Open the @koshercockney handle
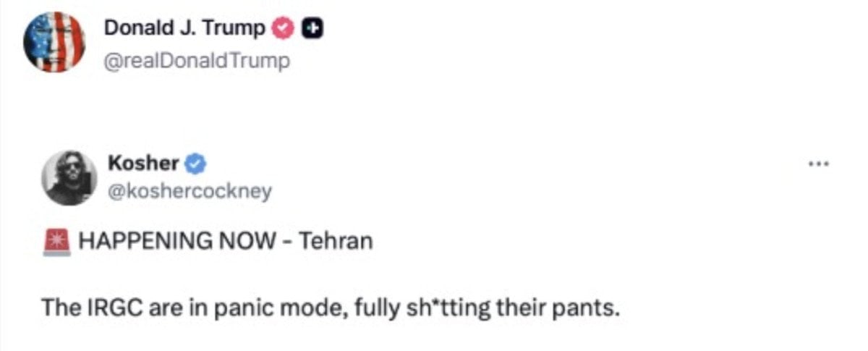The width and height of the screenshot is (868, 351). coord(190,190)
